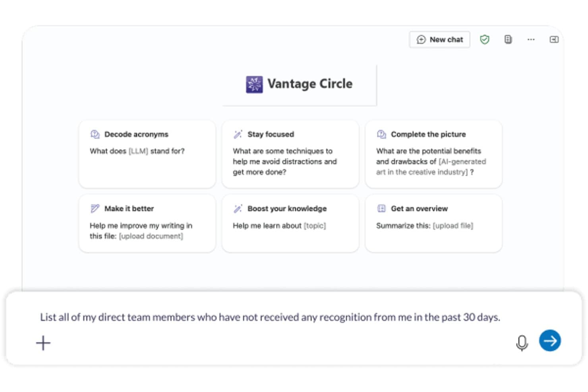588x392 pixels.
Task: Select the Decode acronyms prompt card
Action: point(147,154)
